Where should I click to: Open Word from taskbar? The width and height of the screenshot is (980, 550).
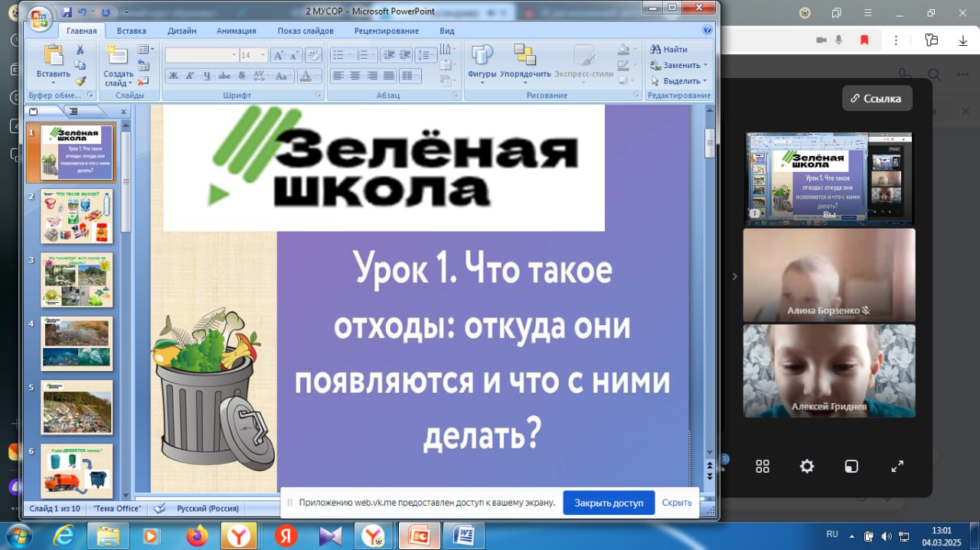[x=463, y=535]
